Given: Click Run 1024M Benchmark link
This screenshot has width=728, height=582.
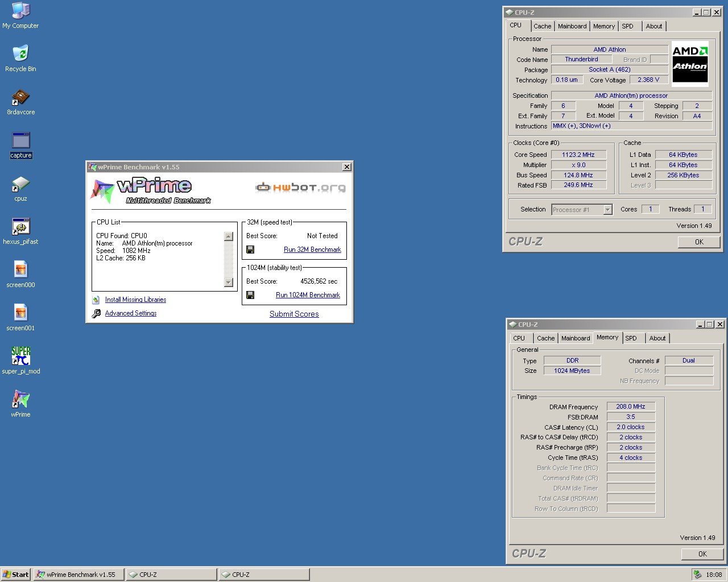Looking at the screenshot, I should pyautogui.click(x=308, y=295).
